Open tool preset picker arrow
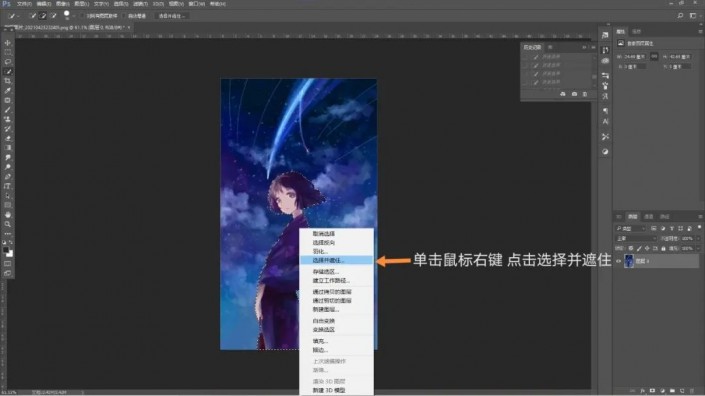705x396 pixels. pyautogui.click(x=18, y=16)
